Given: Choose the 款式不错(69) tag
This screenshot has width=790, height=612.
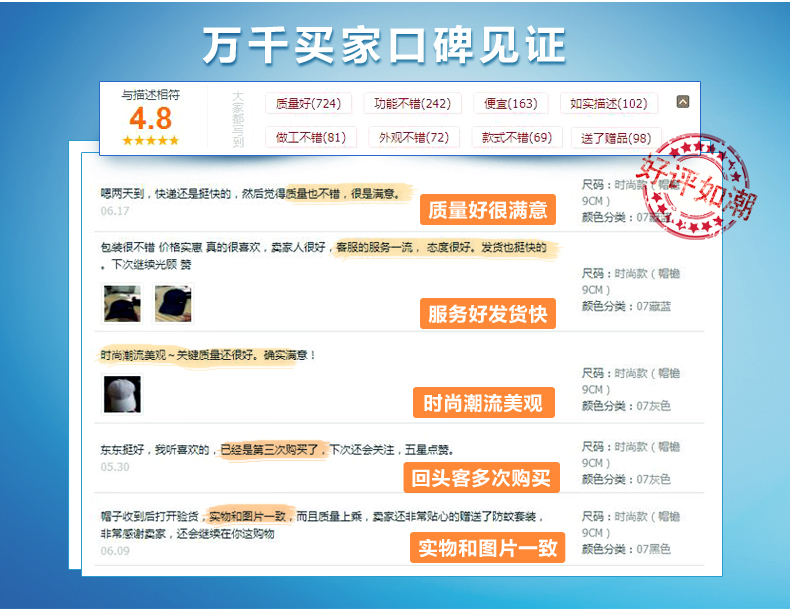Looking at the screenshot, I should tap(517, 138).
